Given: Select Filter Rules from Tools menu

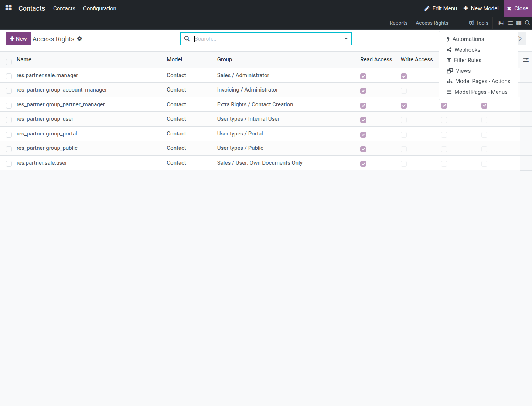Looking at the screenshot, I should (x=478, y=60).
